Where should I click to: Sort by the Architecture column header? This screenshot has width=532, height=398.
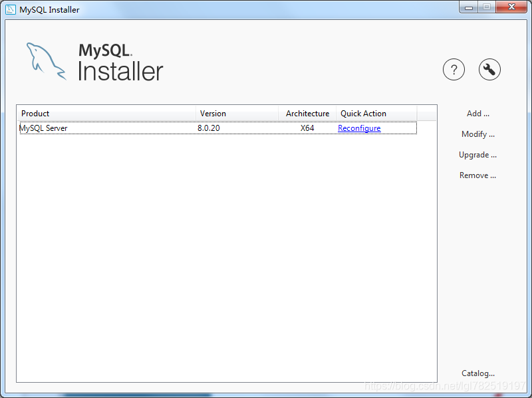(x=307, y=114)
